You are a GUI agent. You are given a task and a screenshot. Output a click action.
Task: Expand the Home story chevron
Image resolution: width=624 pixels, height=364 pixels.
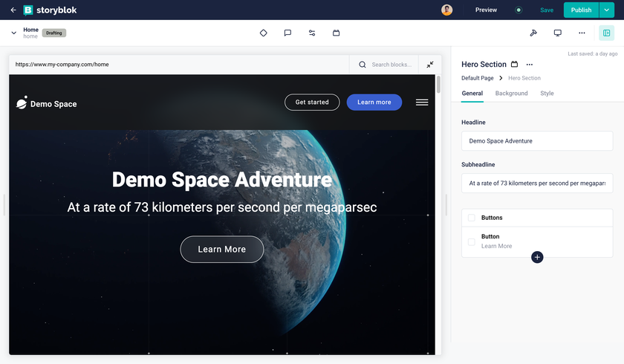[x=13, y=33]
